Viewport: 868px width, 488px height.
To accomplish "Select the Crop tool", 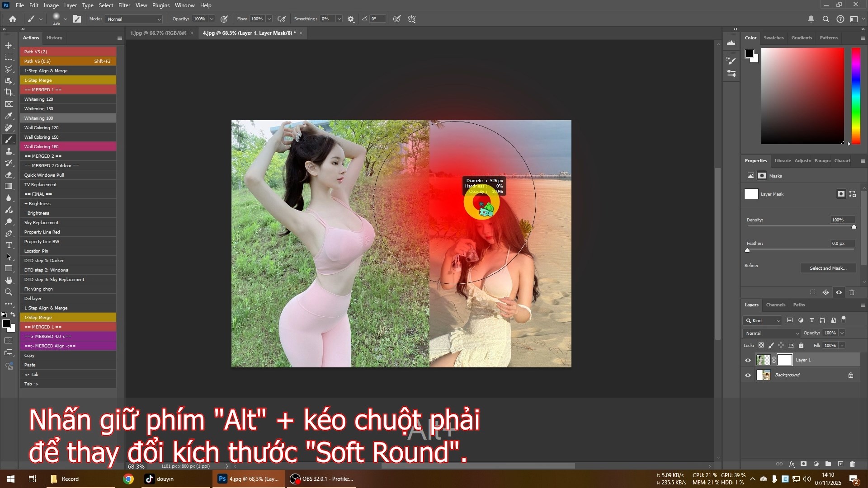I will tap(9, 92).
